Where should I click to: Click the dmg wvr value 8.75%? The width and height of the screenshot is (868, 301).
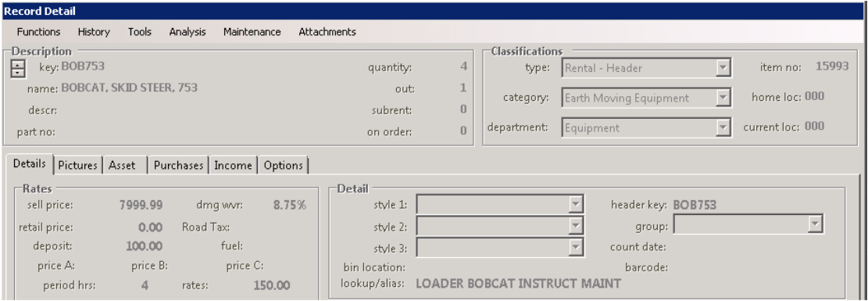tap(290, 205)
